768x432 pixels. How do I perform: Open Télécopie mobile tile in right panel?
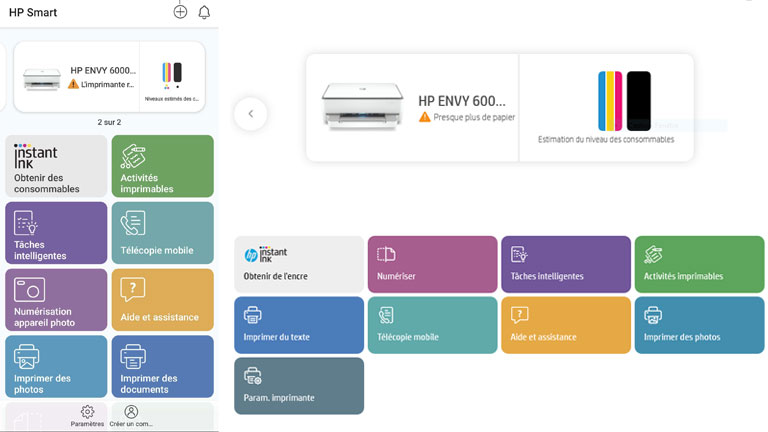[432, 325]
